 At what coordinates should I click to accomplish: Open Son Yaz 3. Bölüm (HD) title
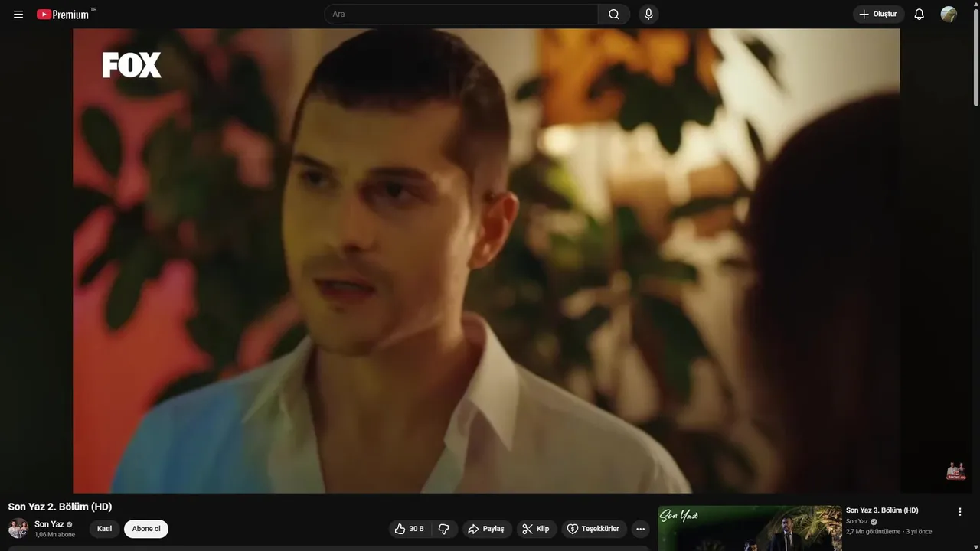click(882, 510)
